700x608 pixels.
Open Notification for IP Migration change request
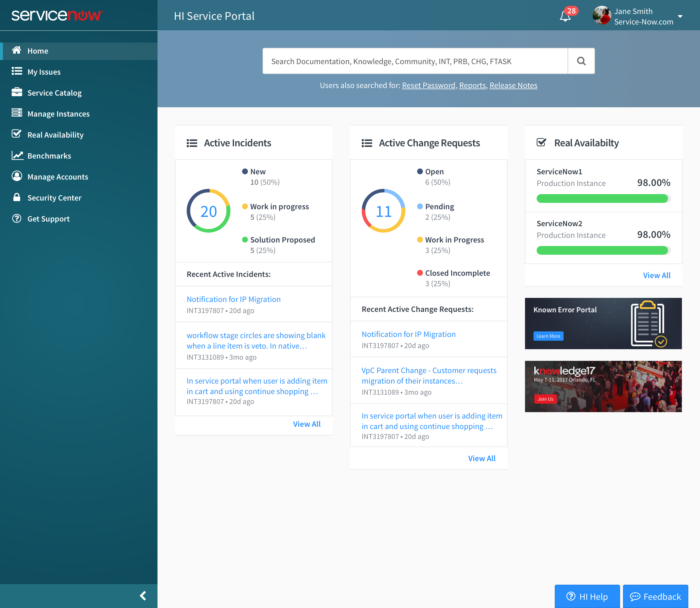(408, 334)
